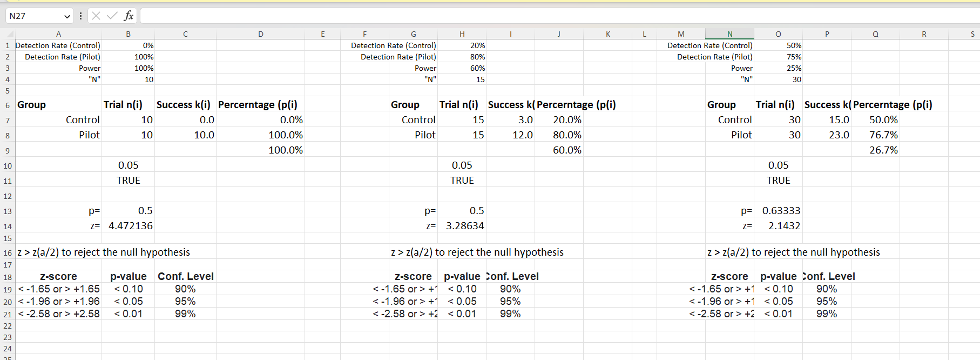980x360 pixels.
Task: Click 'Power' label in column A
Action: click(90, 68)
